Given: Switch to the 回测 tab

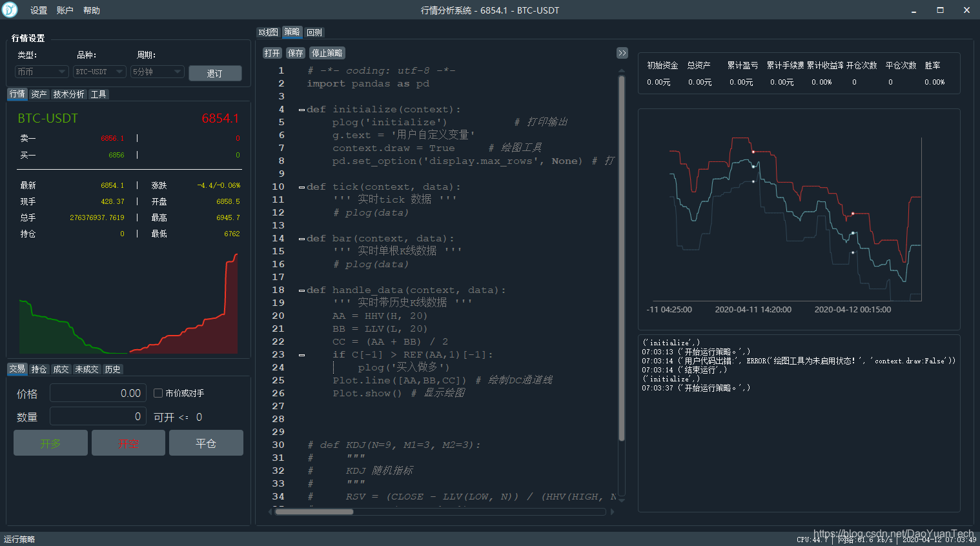Looking at the screenshot, I should pyautogui.click(x=314, y=32).
